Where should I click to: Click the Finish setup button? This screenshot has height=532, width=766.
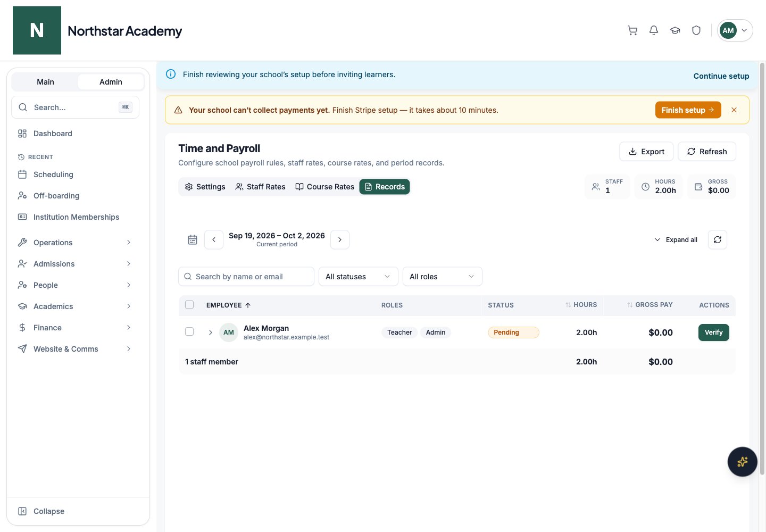pos(688,110)
